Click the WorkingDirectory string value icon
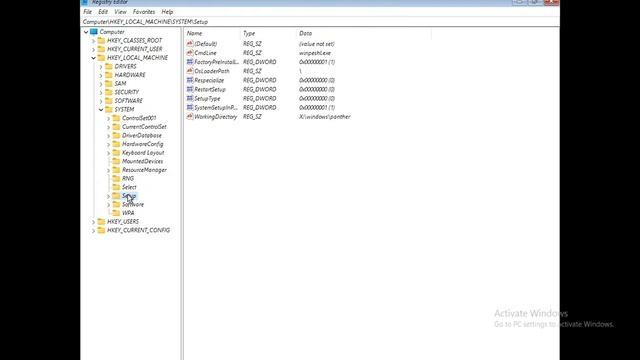This screenshot has width=640, height=360. [x=190, y=116]
